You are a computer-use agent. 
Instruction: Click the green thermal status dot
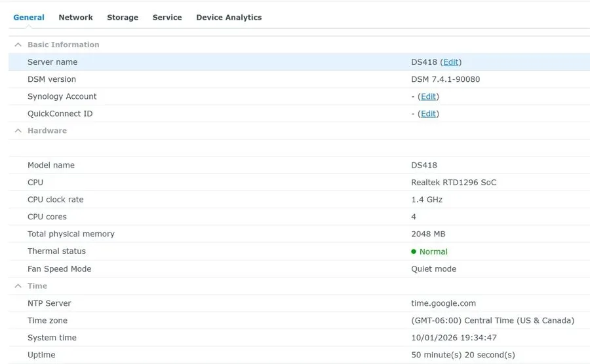(414, 251)
